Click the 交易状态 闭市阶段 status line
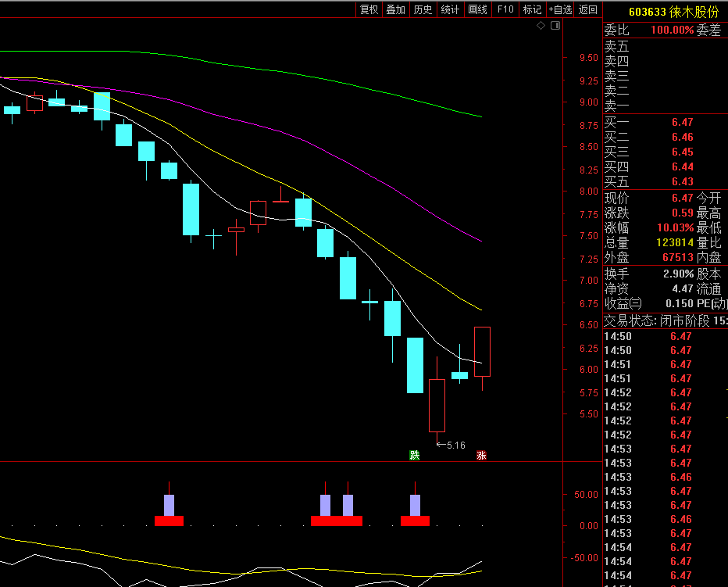The width and height of the screenshot is (728, 587). tap(666, 320)
